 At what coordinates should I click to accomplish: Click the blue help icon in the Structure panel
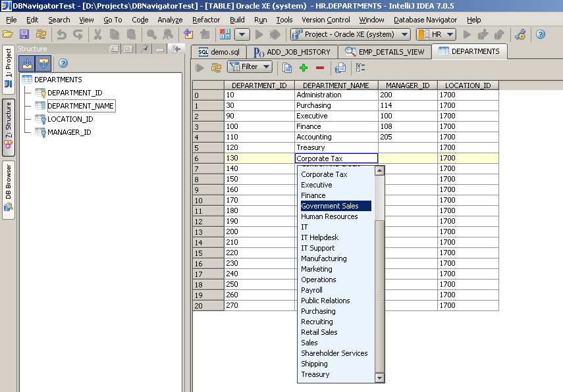[63, 63]
